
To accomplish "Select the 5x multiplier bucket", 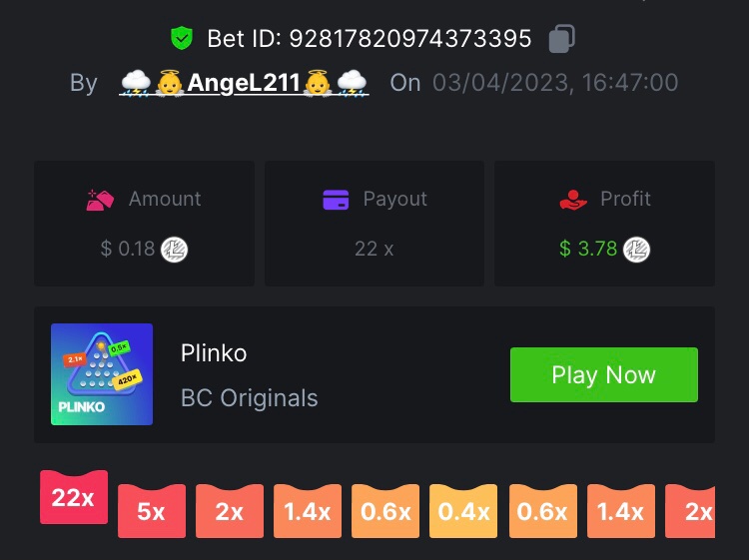I will tap(152, 511).
